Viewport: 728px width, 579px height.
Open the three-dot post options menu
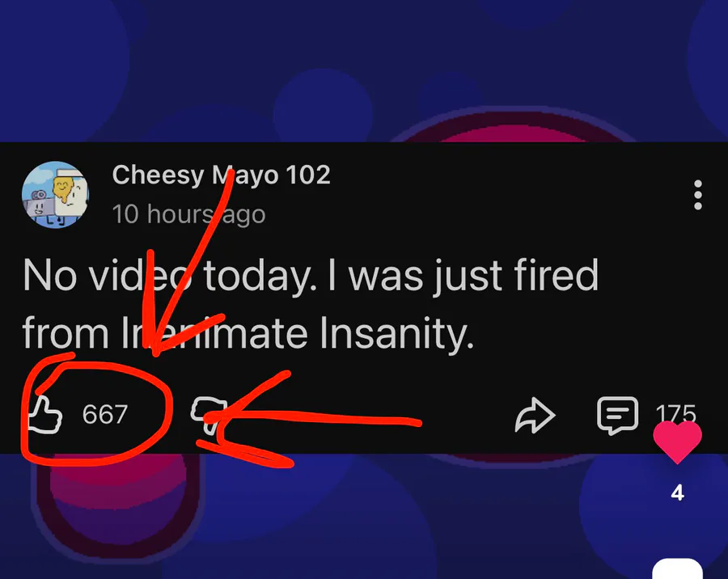[x=697, y=195]
